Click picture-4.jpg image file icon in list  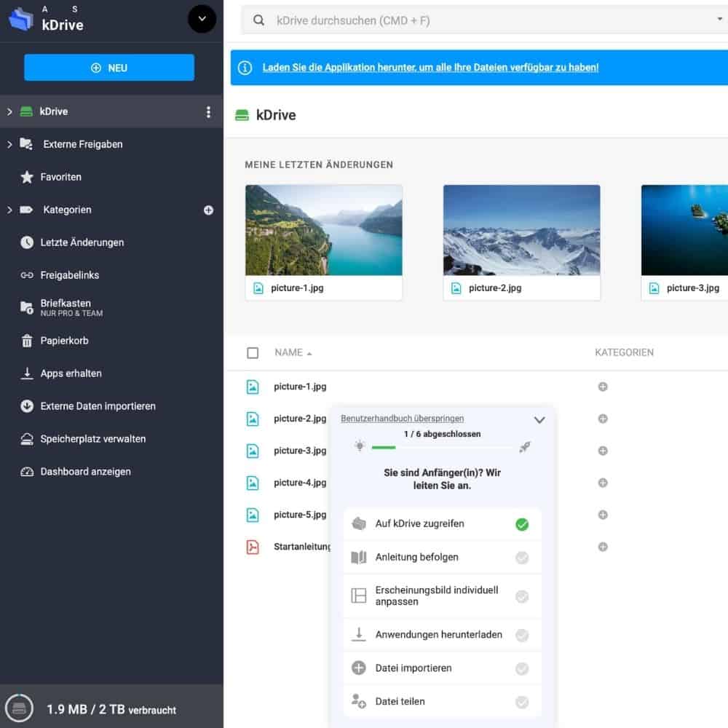253,483
